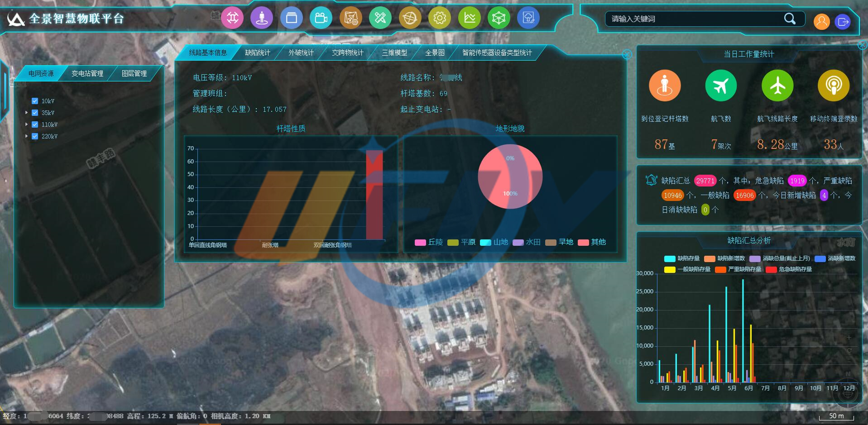Open the 缺陷统计 tab
Image resolution: width=868 pixels, height=425 pixels.
258,53
